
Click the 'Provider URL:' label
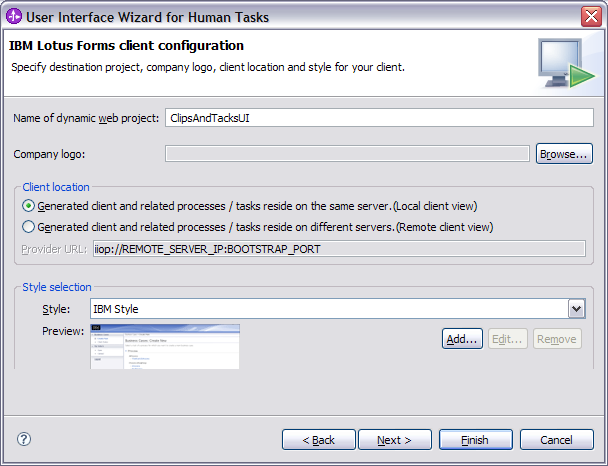pyautogui.click(x=54, y=249)
